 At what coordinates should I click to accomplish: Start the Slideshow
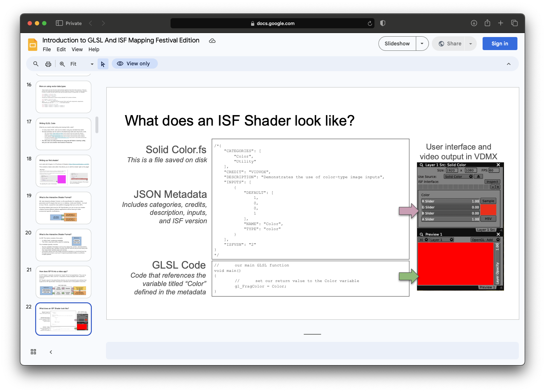point(397,44)
